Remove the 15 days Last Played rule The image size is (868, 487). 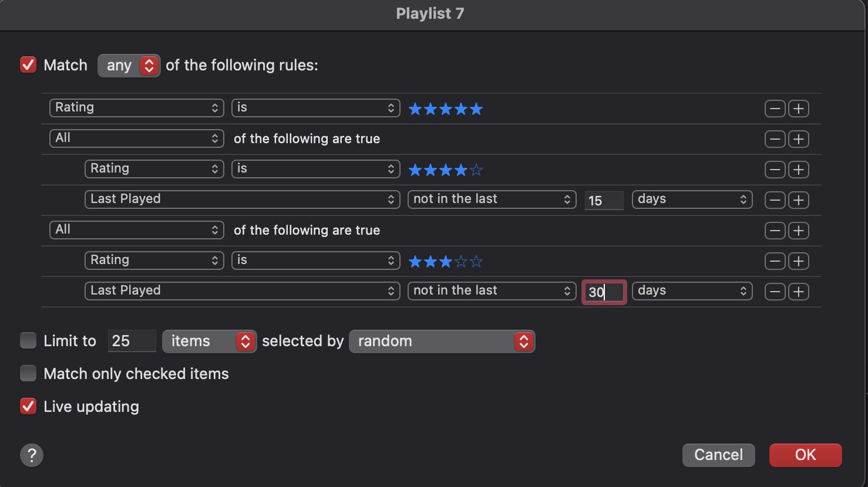coord(775,200)
